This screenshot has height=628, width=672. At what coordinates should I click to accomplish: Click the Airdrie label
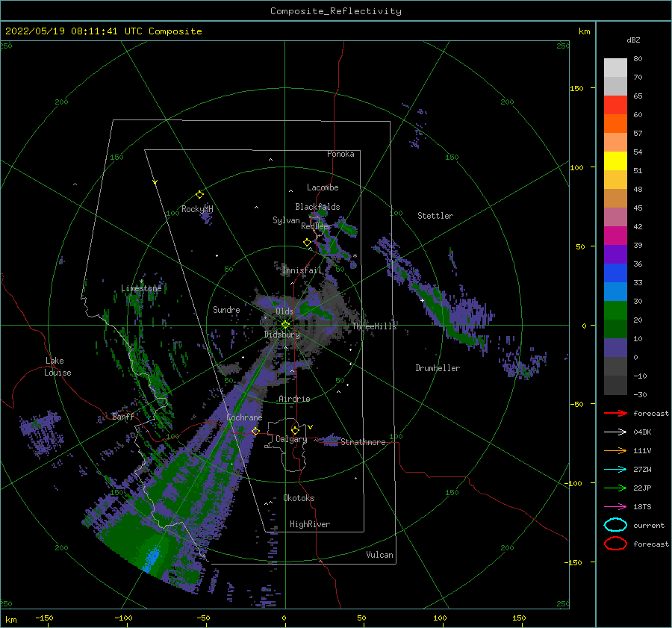(x=294, y=399)
